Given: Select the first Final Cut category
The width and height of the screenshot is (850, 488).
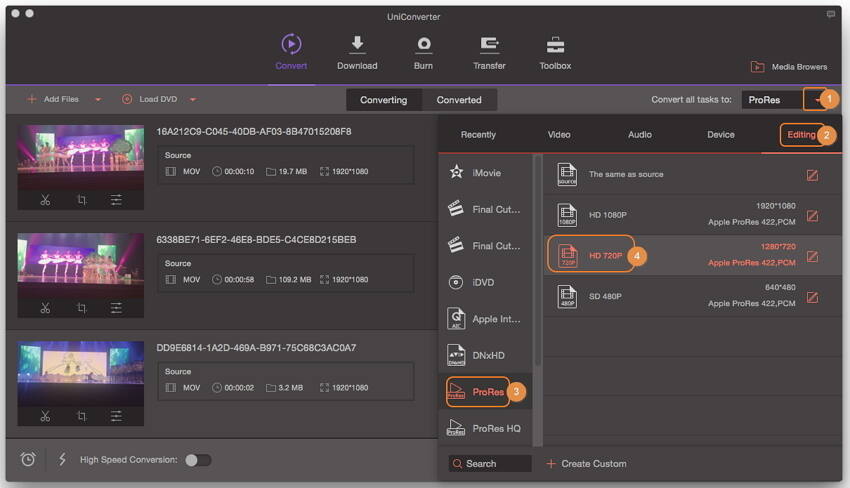Looking at the screenshot, I should click(485, 209).
